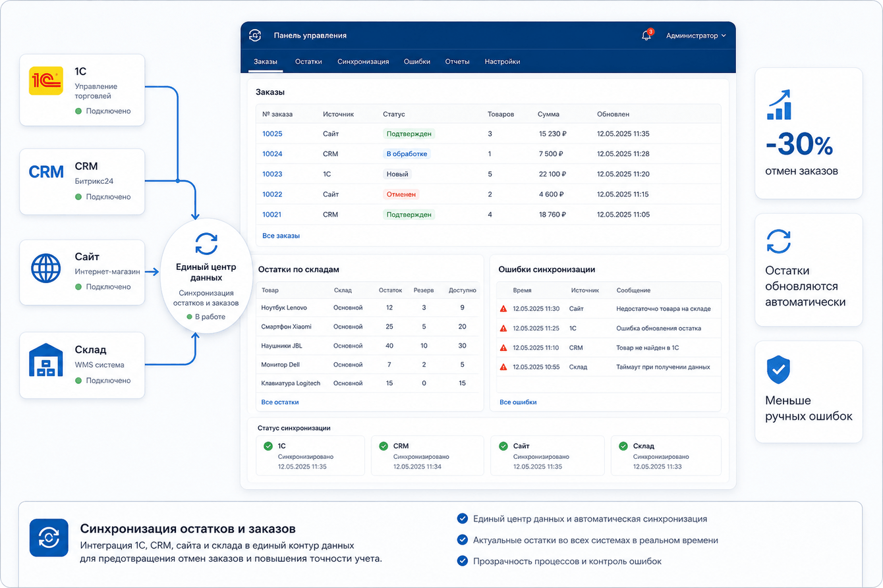Image resolution: width=883 pixels, height=588 pixels.
Task: Click the sync arrows in Единый центр данных
Action: click(x=206, y=243)
